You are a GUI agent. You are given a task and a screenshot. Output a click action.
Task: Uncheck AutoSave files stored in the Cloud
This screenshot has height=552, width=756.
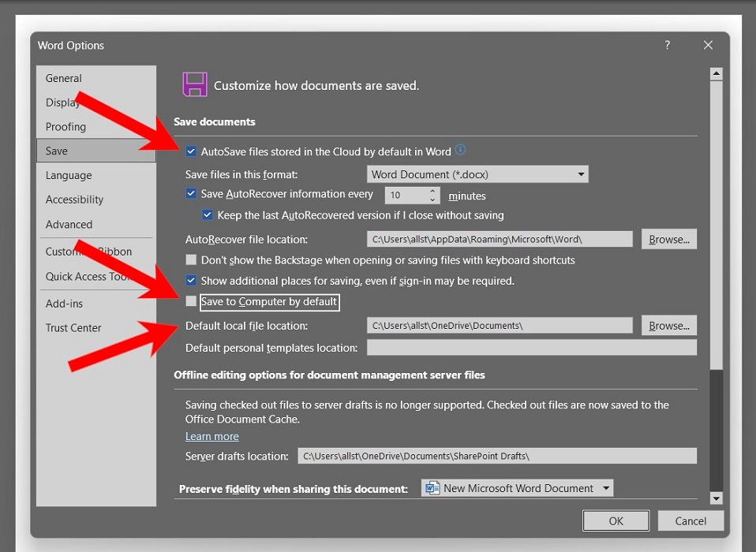point(190,150)
